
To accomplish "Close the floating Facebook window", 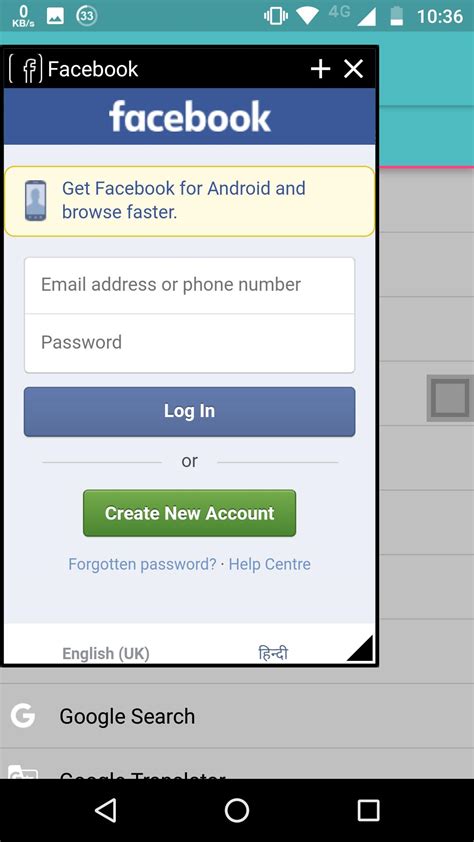I will (x=354, y=69).
